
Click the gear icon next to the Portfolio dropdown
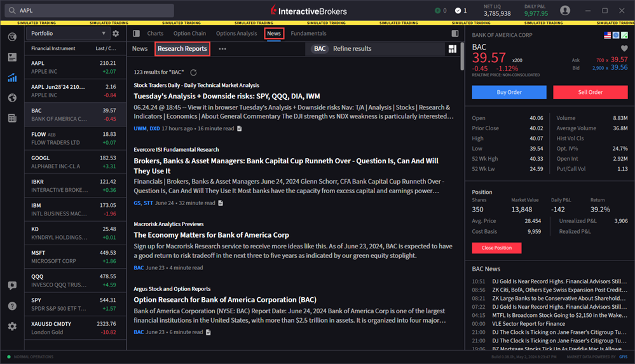(116, 34)
